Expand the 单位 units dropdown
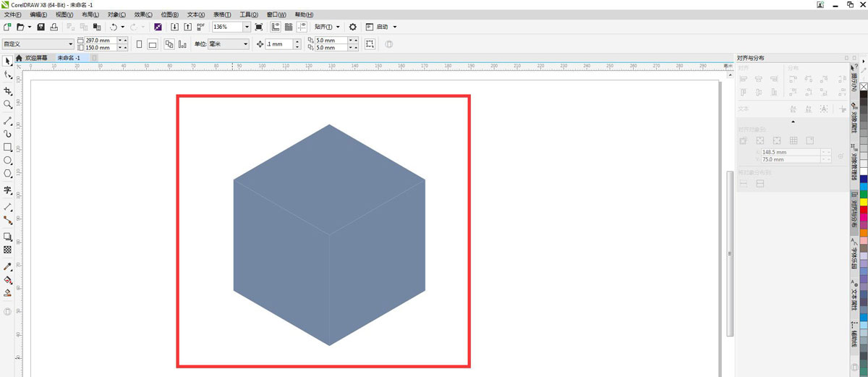 tap(245, 44)
